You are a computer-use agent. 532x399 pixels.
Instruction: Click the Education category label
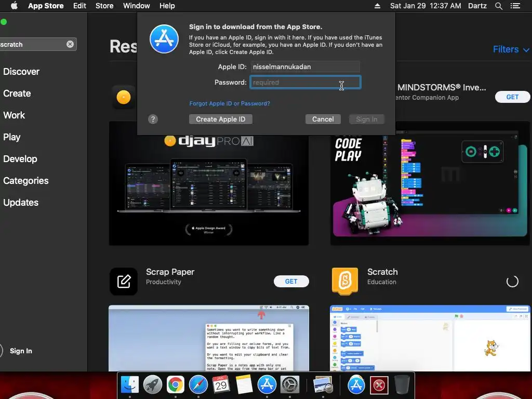[382, 282]
